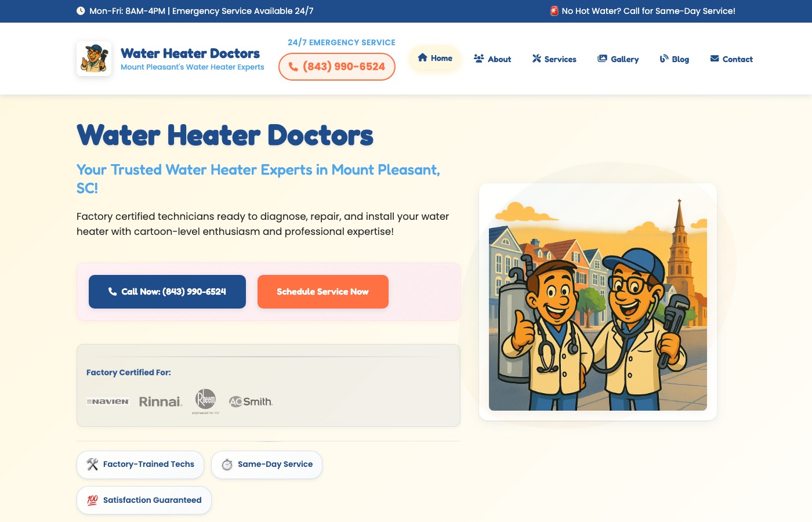Visit the Blog section
The width and height of the screenshot is (812, 522).
pos(675,59)
